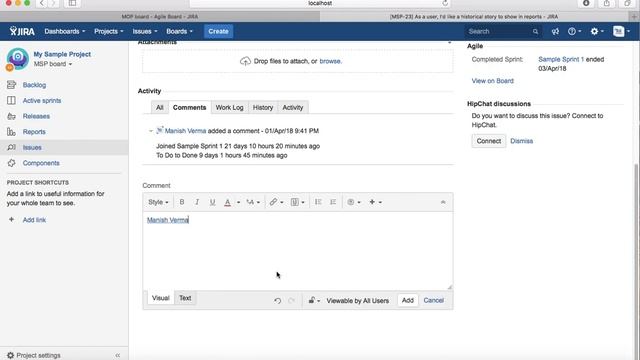Collapse Manish Verma's comment
This screenshot has height=360, width=640.
coord(151,131)
